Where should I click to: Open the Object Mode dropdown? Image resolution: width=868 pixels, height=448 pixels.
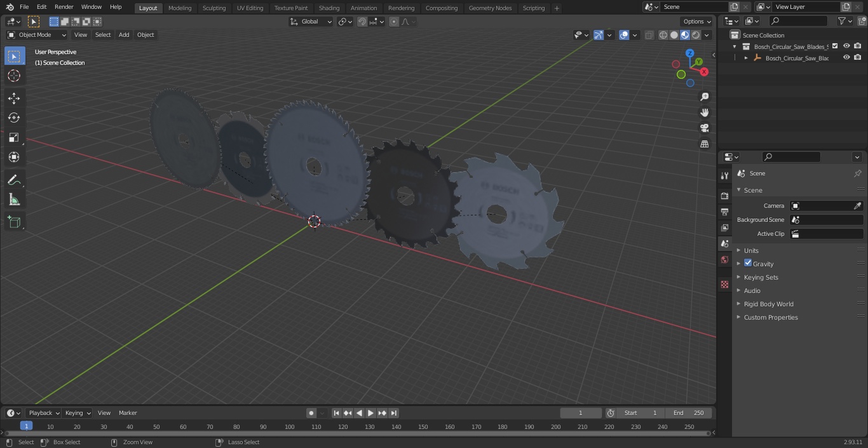(x=37, y=35)
